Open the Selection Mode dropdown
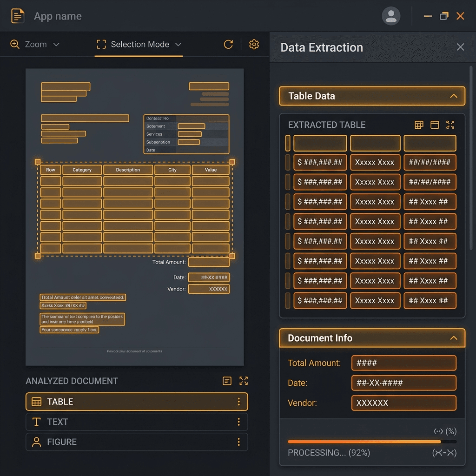Image resolution: width=476 pixels, height=476 pixels. click(x=139, y=44)
